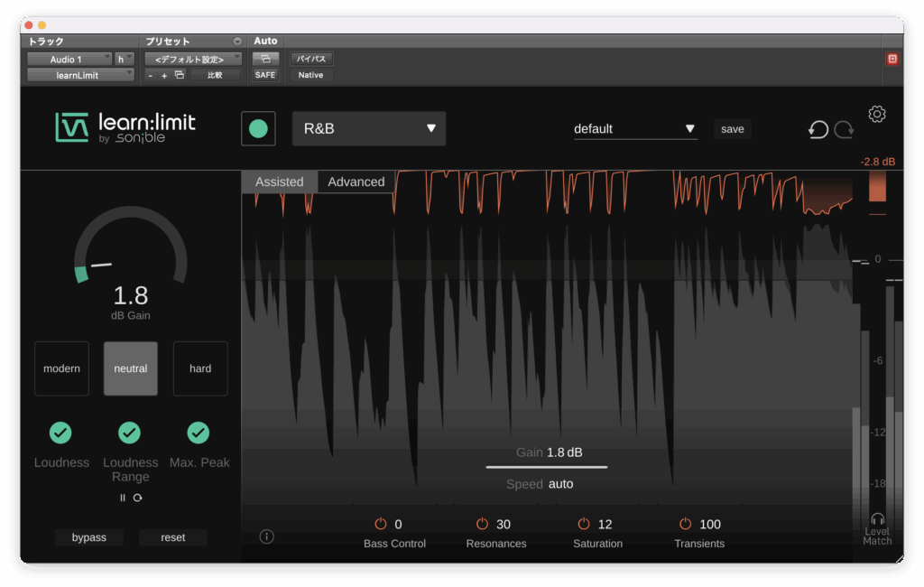Redo the last undone change

point(844,129)
